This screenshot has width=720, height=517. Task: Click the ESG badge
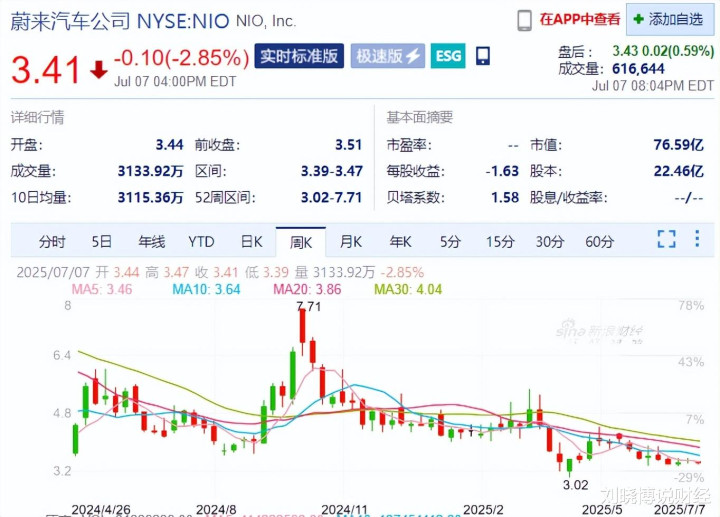tap(448, 56)
